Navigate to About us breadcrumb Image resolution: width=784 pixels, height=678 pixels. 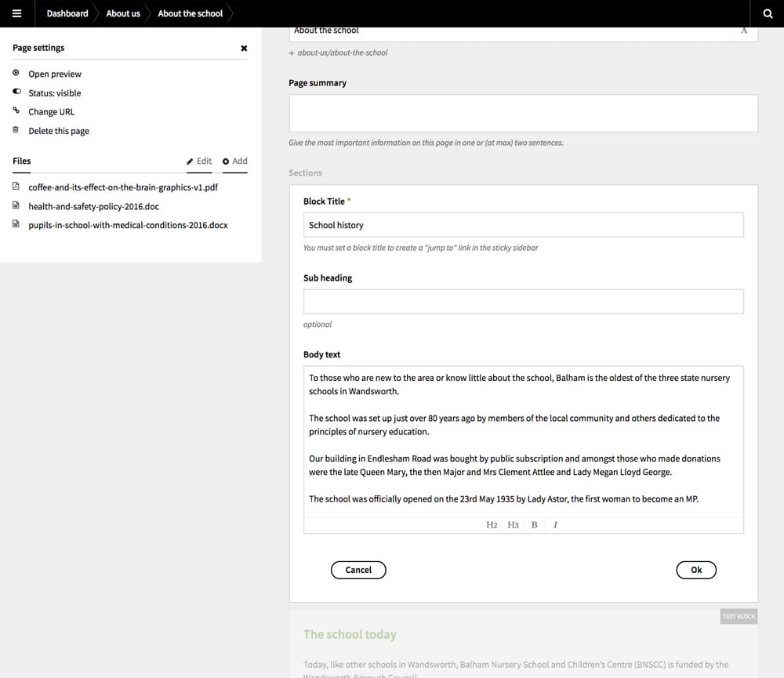(x=123, y=13)
